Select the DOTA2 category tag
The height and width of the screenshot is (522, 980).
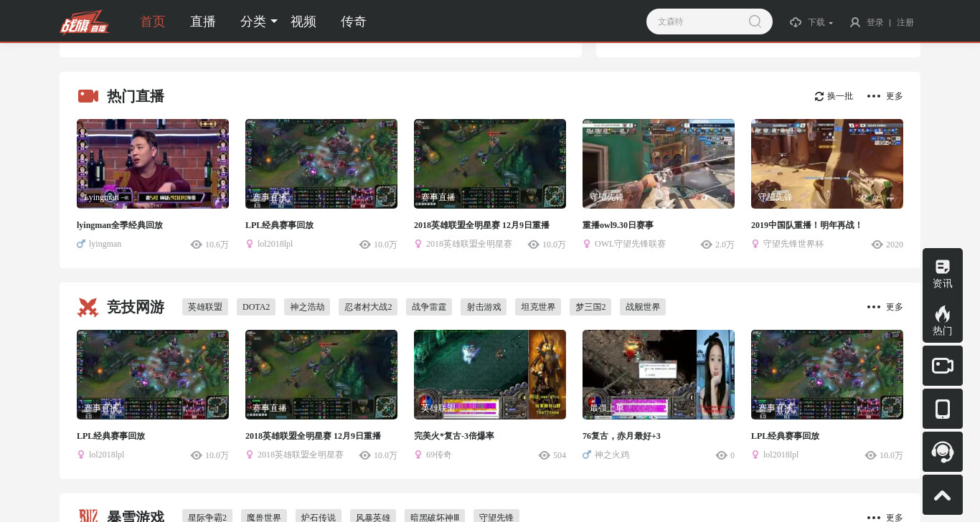pyautogui.click(x=256, y=307)
